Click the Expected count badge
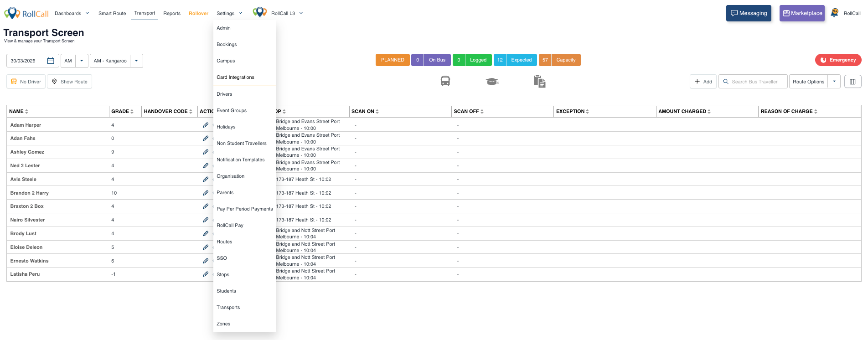868x340 pixels. point(515,60)
